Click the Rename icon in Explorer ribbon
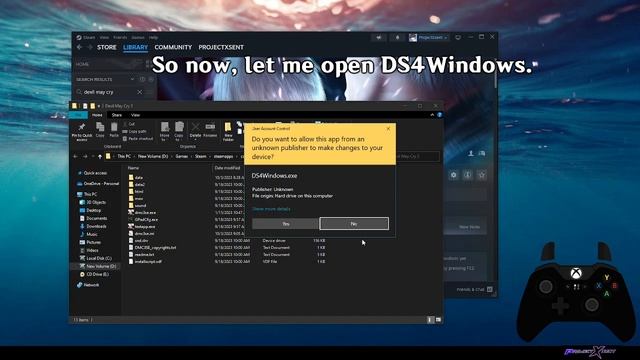The image size is (640, 360). [210, 130]
